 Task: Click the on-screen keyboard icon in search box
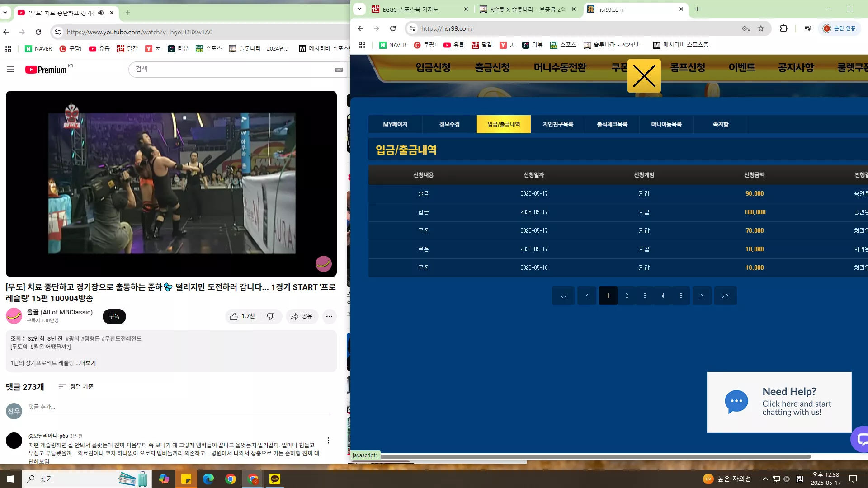pos(339,70)
